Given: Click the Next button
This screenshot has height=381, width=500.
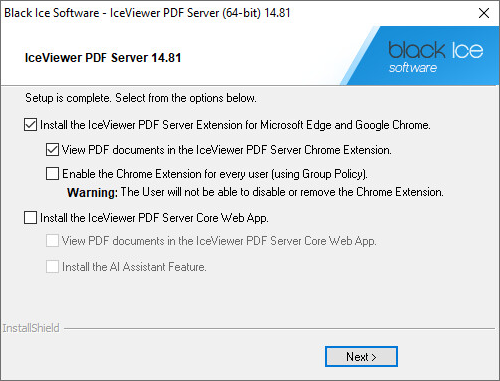Looking at the screenshot, I should click(x=361, y=357).
